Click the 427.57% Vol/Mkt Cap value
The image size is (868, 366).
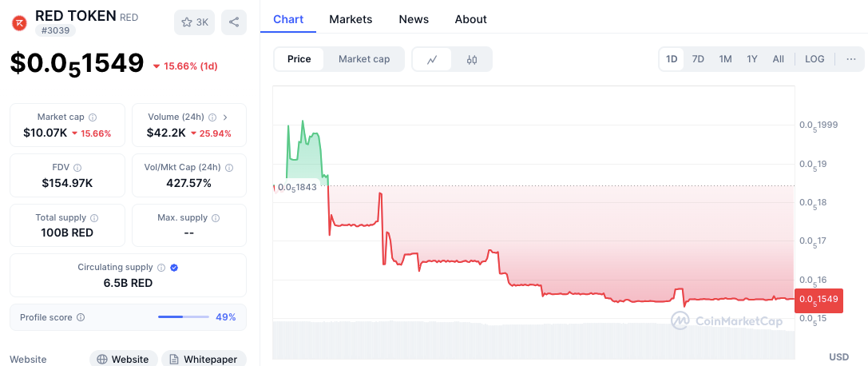pos(188,183)
